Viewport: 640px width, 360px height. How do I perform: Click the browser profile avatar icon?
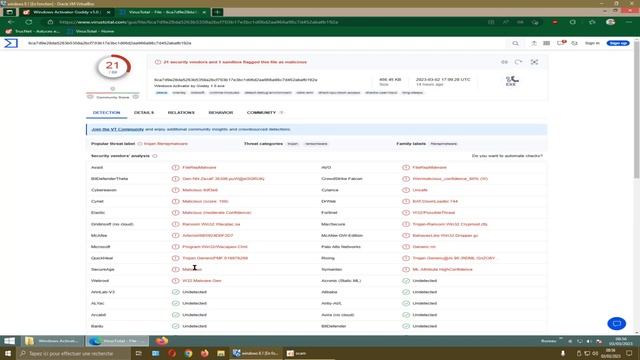click(611, 22)
